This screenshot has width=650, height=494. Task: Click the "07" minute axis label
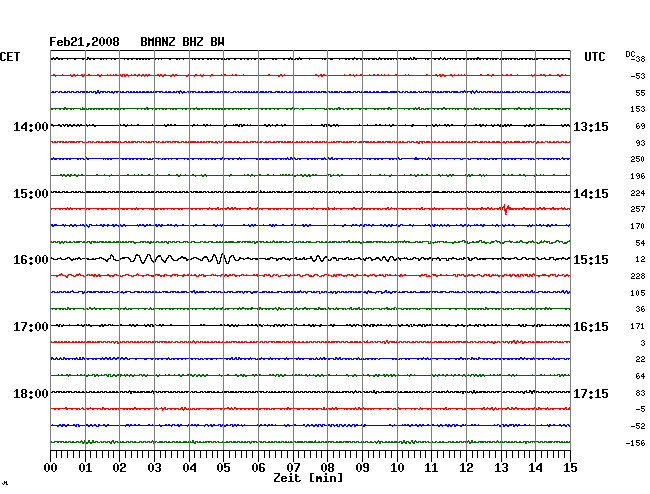click(293, 468)
